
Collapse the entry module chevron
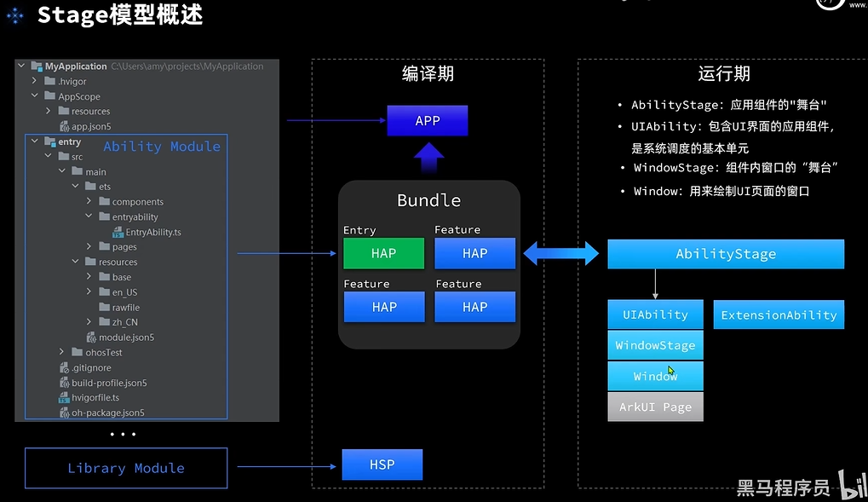click(35, 141)
